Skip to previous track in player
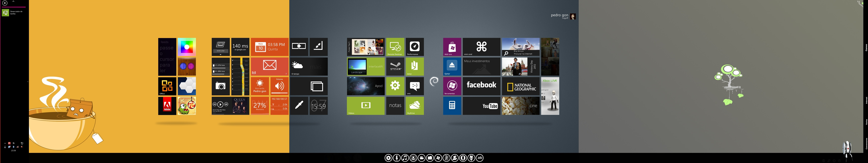The width and height of the screenshot is (868, 163). point(214,104)
